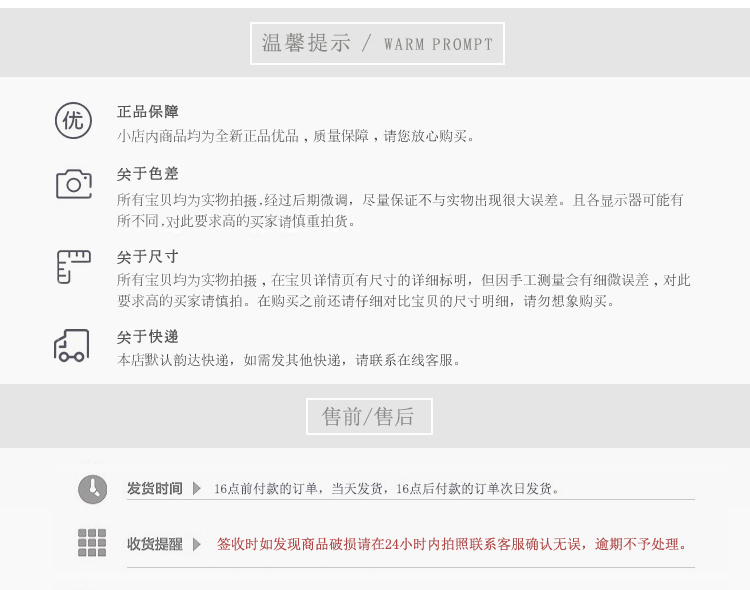Click the 发货时间 label

click(155, 489)
